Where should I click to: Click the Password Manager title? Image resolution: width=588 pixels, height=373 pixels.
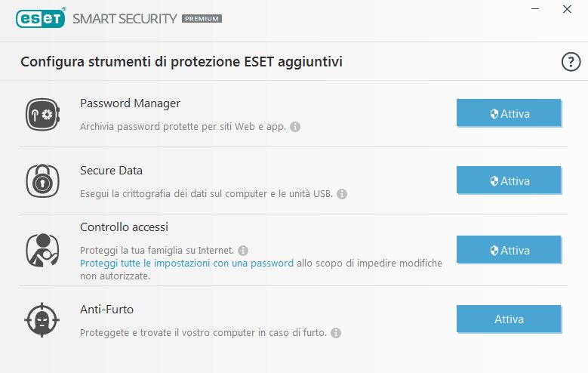click(130, 103)
